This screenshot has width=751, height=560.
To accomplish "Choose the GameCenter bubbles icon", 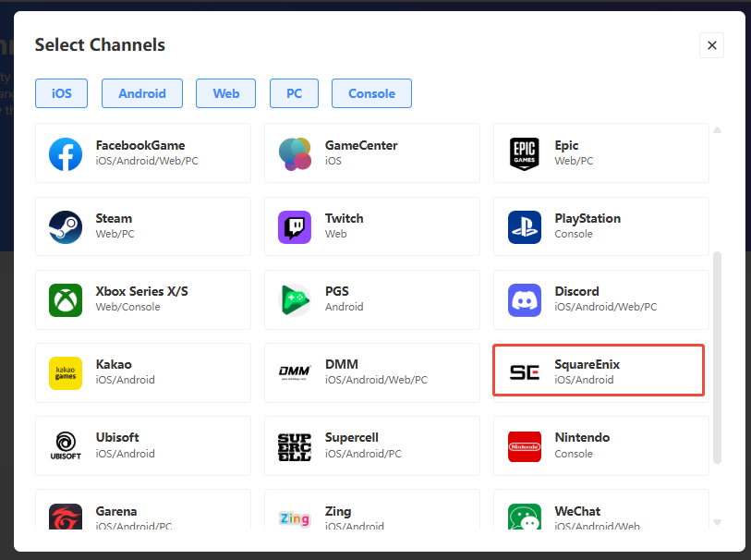I will tap(295, 154).
